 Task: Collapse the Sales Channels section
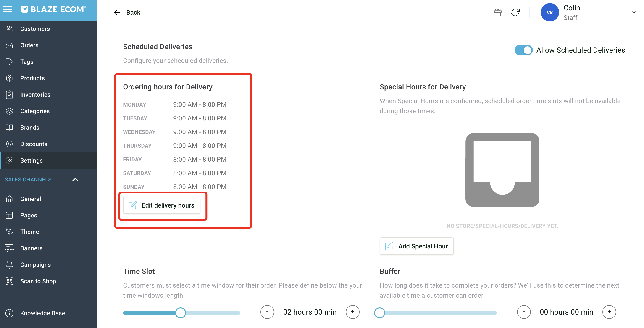click(x=75, y=179)
